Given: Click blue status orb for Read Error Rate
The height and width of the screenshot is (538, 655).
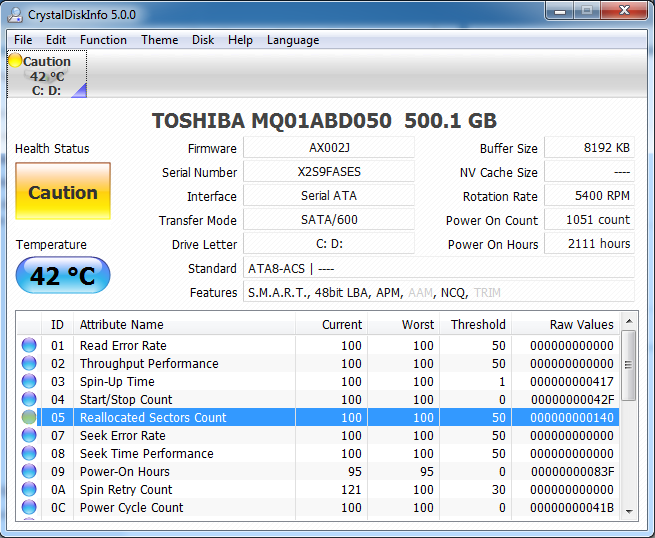Looking at the screenshot, I should click(x=29, y=346).
